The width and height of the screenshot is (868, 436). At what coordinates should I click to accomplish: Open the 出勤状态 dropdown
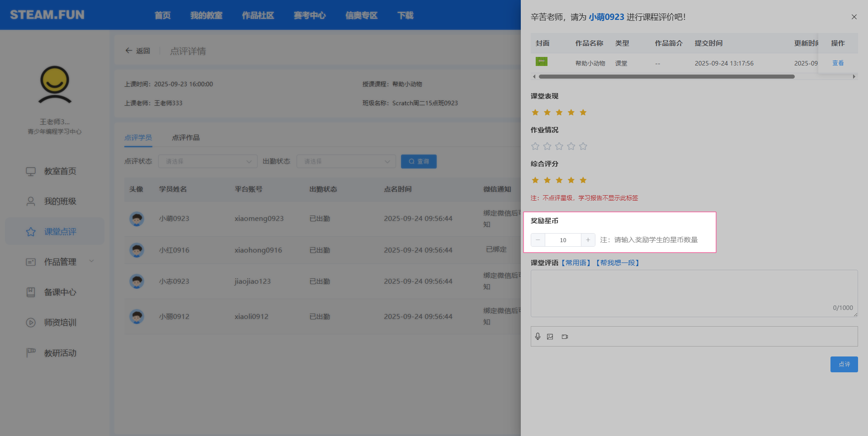pos(346,162)
